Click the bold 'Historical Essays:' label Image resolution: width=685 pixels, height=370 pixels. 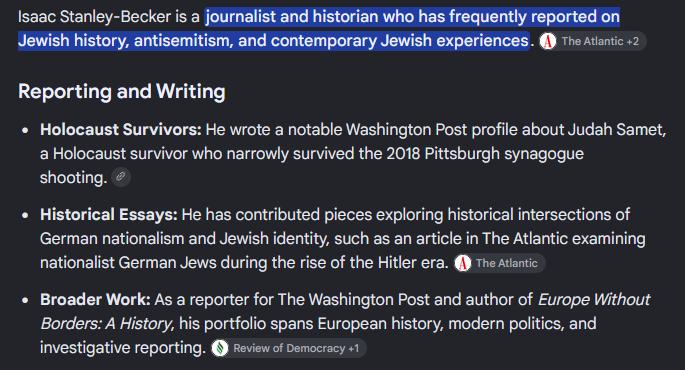point(109,215)
